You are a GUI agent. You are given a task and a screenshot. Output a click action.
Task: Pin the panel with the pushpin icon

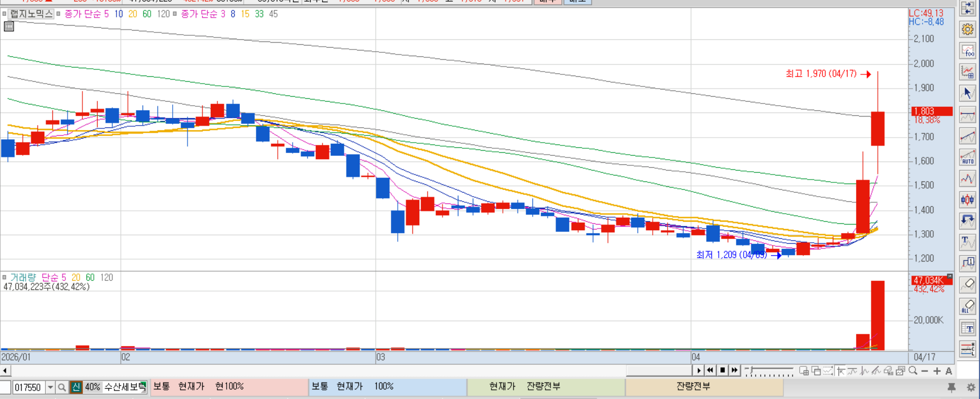pos(952,388)
